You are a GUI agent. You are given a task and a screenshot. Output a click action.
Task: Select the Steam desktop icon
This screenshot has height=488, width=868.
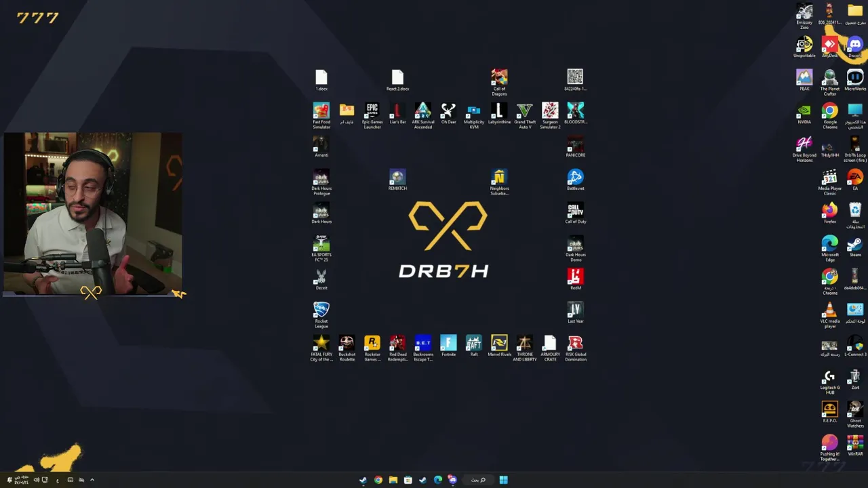pos(855,246)
